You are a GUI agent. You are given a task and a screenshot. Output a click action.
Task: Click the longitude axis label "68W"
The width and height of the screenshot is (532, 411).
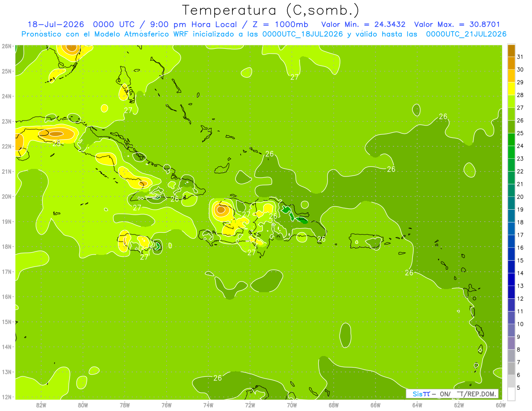333,405
